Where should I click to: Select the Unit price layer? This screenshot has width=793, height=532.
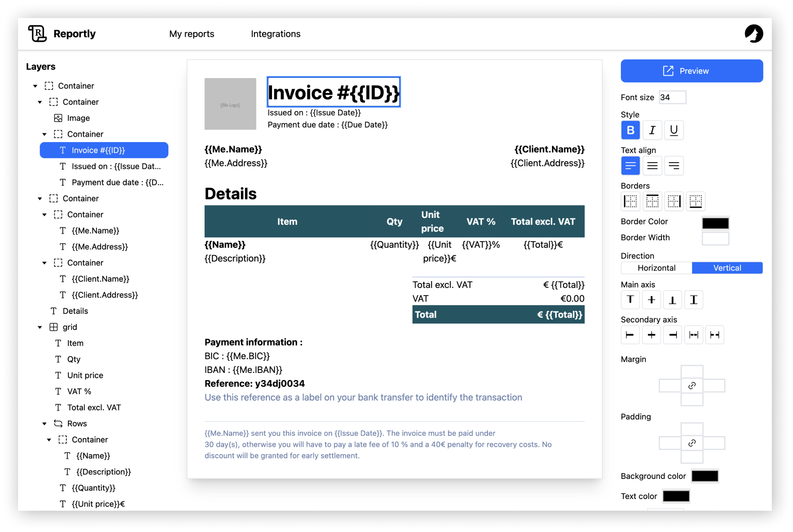click(85, 375)
